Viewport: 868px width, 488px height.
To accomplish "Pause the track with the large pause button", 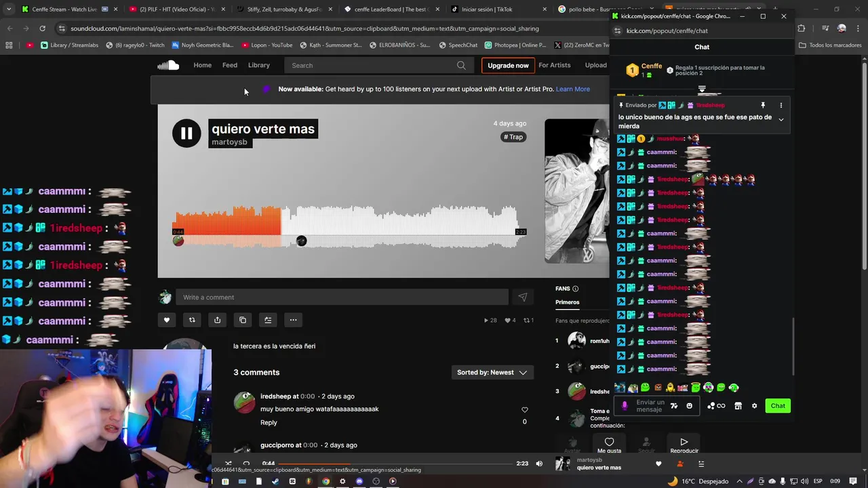I will pyautogui.click(x=186, y=133).
